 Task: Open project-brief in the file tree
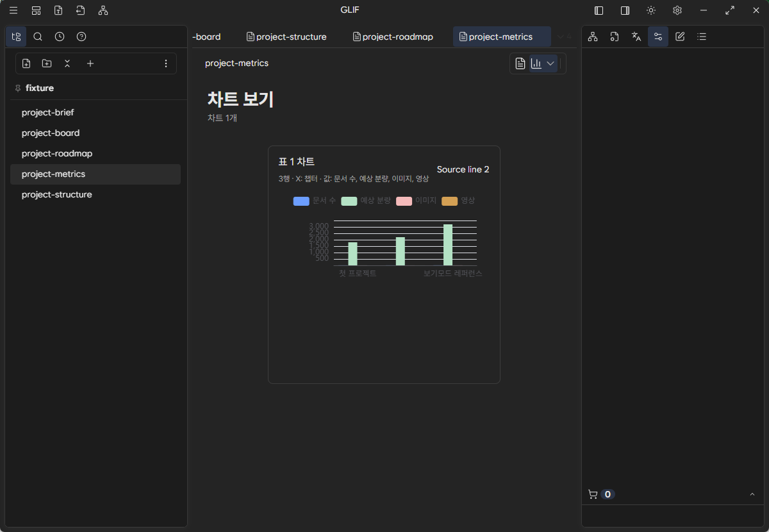click(95, 112)
